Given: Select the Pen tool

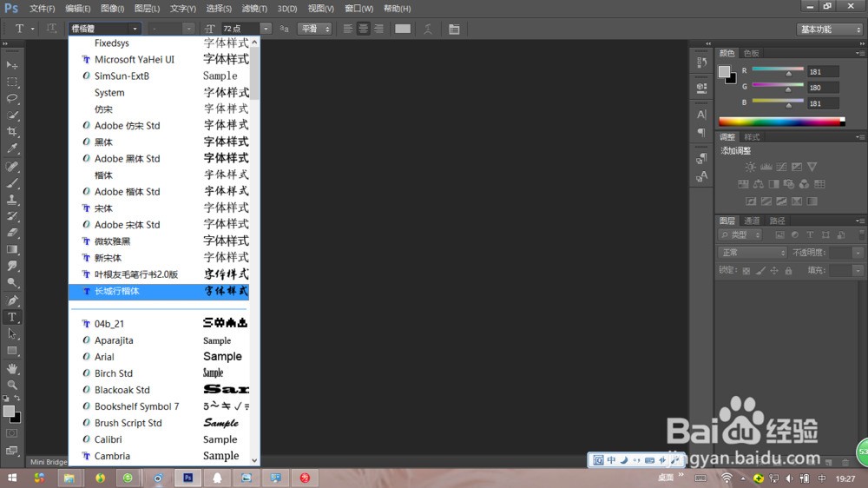Looking at the screenshot, I should point(11,300).
